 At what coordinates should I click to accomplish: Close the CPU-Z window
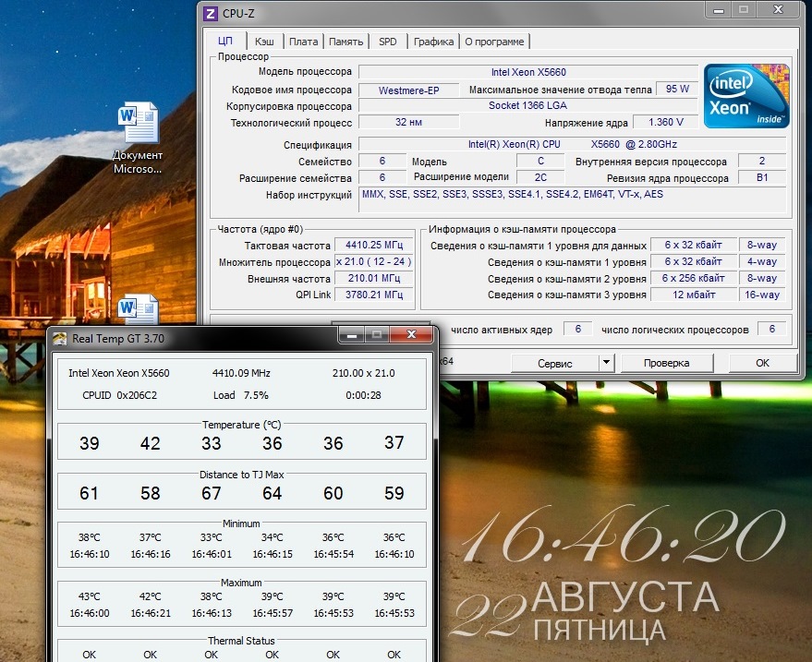tap(778, 10)
